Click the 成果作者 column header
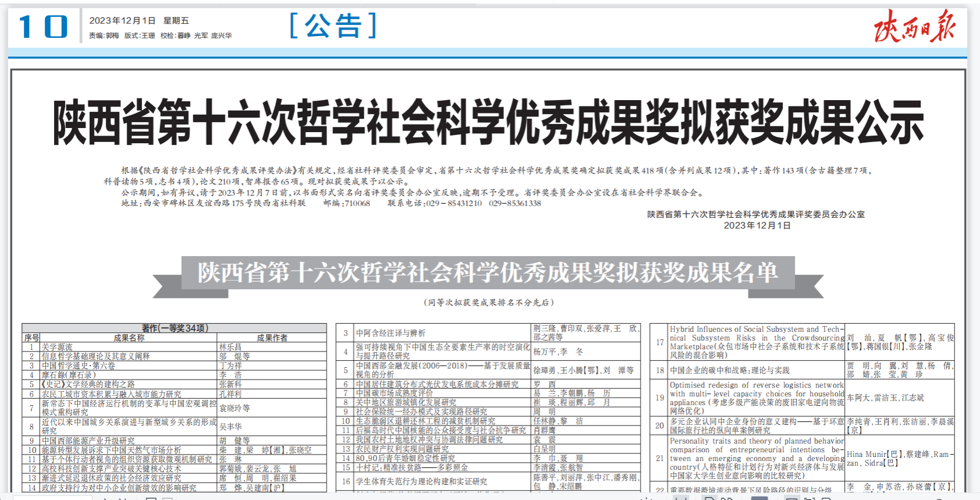Screen dimensions: 980x500 coord(272,338)
